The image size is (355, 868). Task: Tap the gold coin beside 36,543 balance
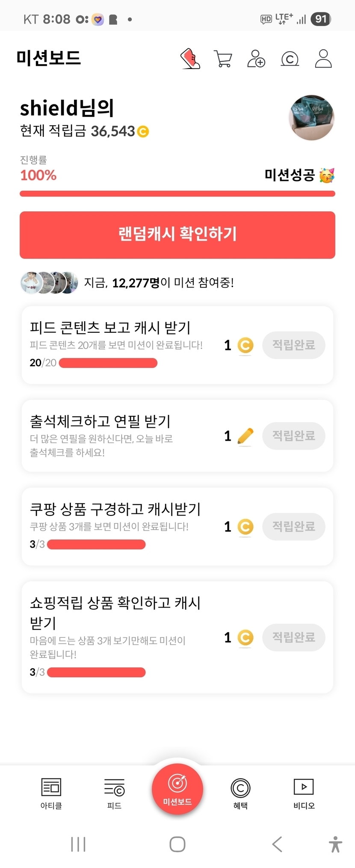click(143, 131)
